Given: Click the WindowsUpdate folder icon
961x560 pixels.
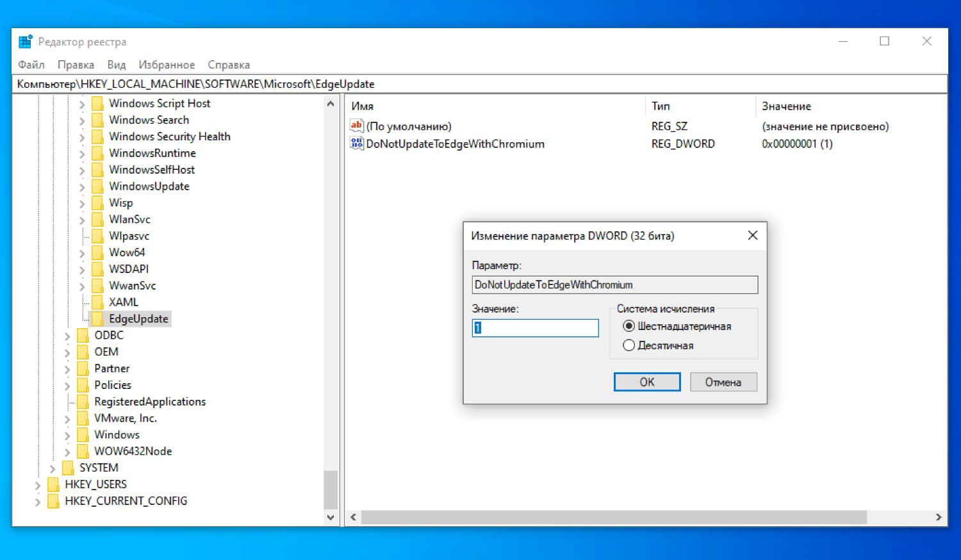Looking at the screenshot, I should 97,186.
